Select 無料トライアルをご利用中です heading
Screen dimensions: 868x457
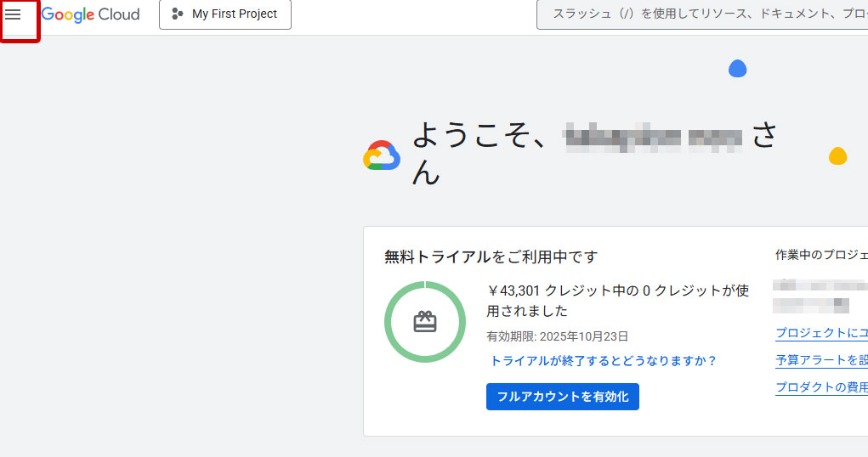491,257
